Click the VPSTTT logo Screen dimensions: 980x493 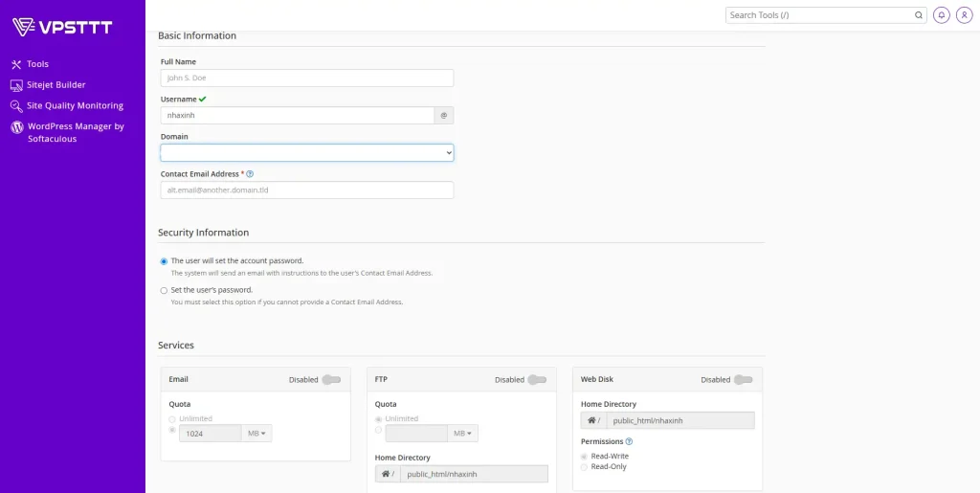(62, 27)
